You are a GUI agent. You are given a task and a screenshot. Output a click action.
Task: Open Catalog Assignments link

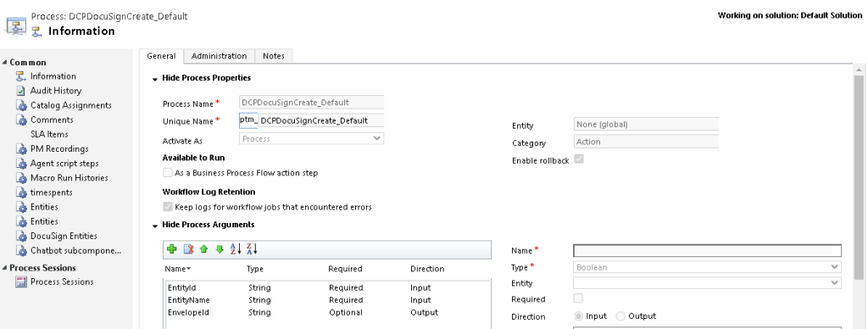tap(71, 105)
